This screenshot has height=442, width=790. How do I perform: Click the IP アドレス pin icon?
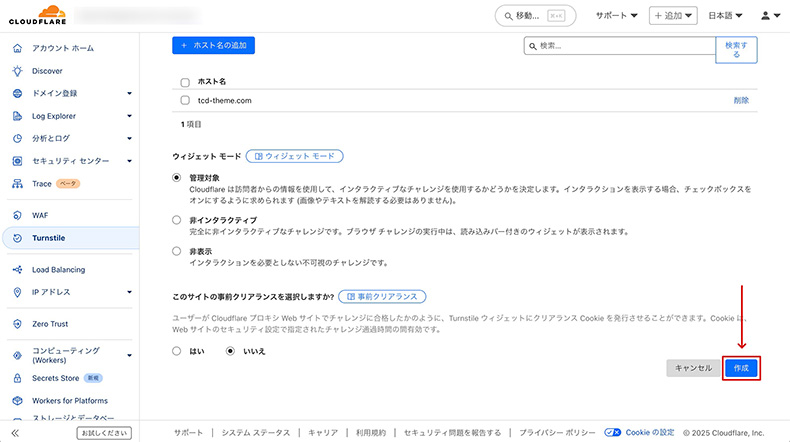(x=17, y=292)
